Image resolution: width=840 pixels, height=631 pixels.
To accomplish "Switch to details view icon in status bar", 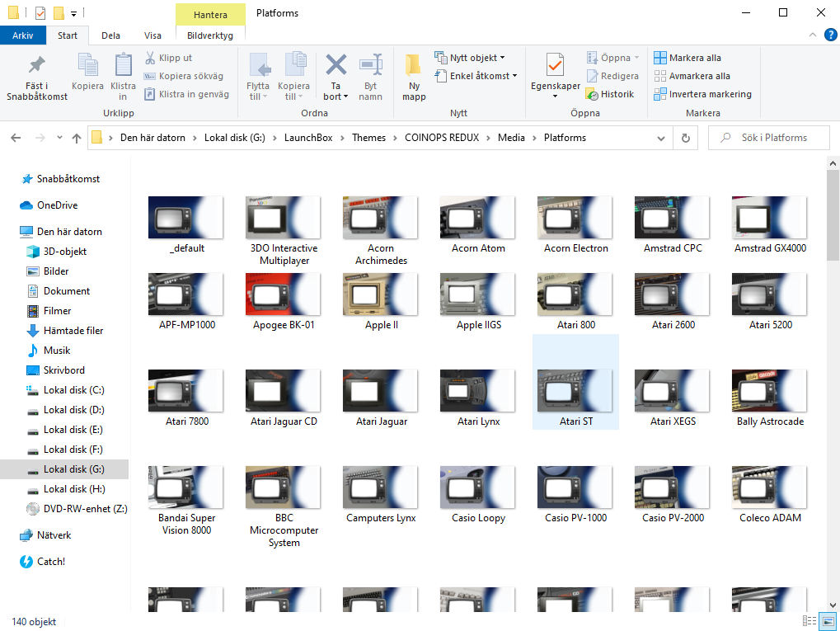I will [x=809, y=621].
